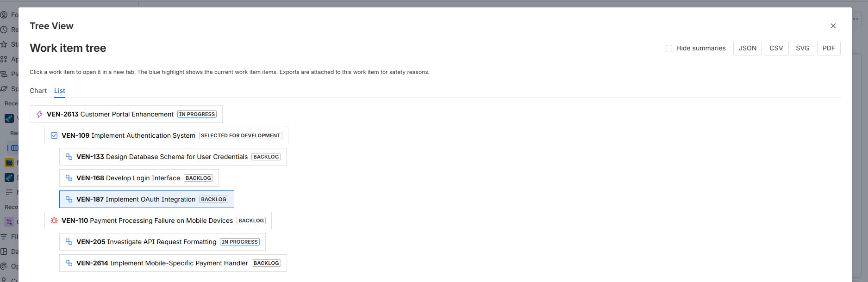Click the task checkbox icon beside VEN-109
868x282 pixels.
point(54,135)
